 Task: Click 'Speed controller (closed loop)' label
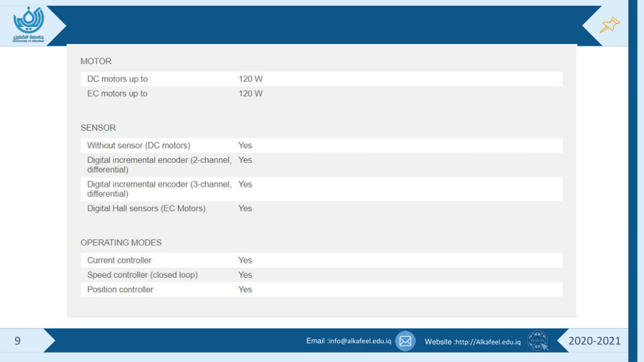[x=142, y=275]
